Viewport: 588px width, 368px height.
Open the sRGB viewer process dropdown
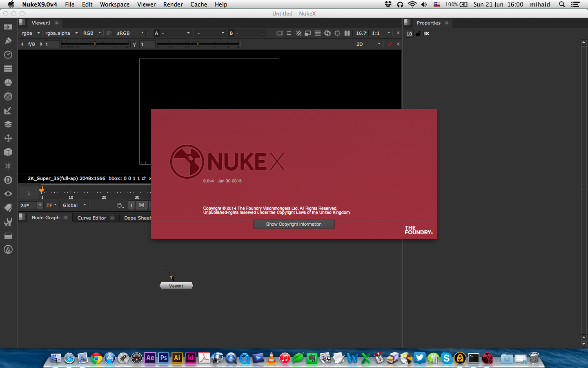click(x=130, y=33)
